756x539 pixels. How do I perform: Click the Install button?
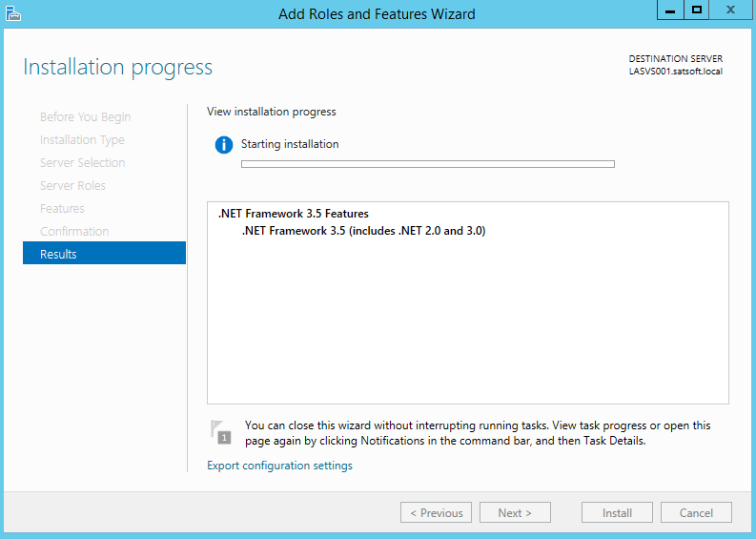click(617, 512)
